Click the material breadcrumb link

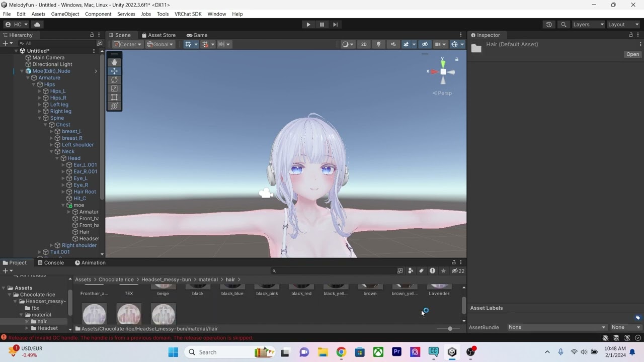coord(208,279)
